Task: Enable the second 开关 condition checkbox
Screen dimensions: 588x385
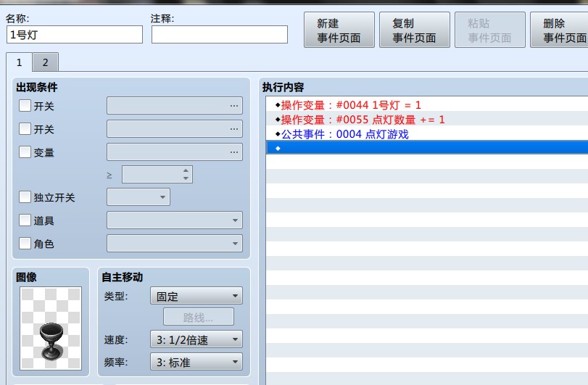Action: [x=25, y=129]
